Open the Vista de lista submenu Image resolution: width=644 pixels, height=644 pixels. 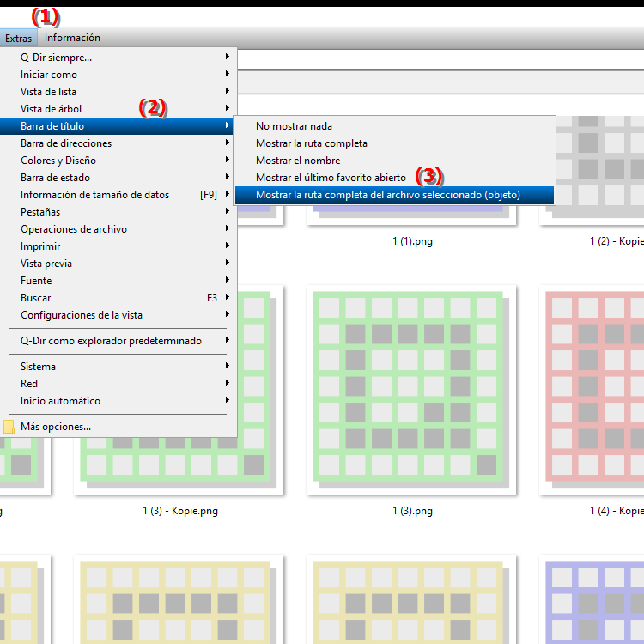tap(118, 92)
